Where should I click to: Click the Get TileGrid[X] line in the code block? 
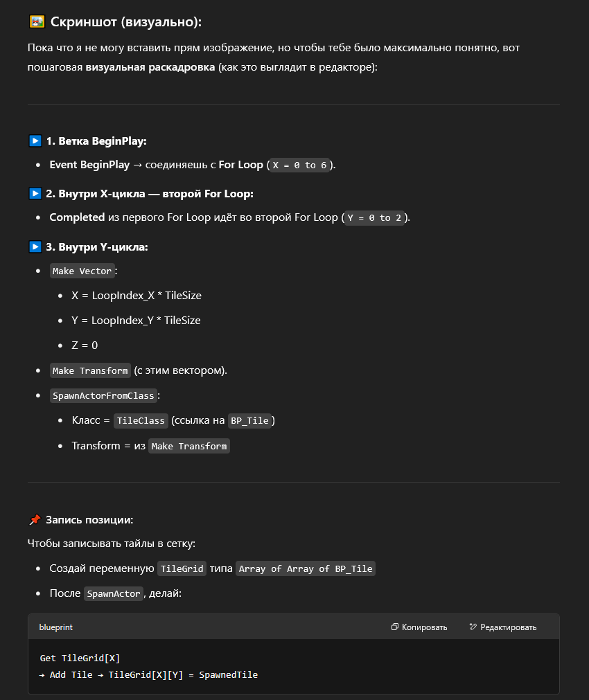[80, 658]
